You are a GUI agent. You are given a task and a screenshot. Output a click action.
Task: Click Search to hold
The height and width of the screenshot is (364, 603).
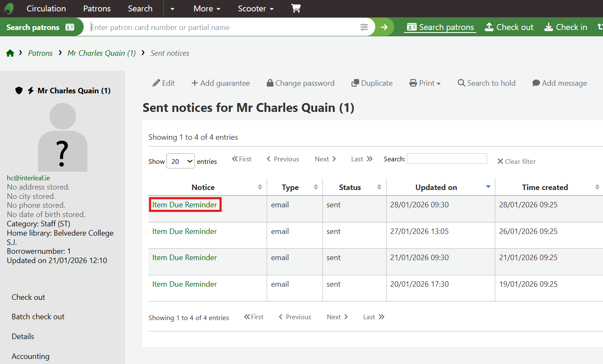point(486,83)
